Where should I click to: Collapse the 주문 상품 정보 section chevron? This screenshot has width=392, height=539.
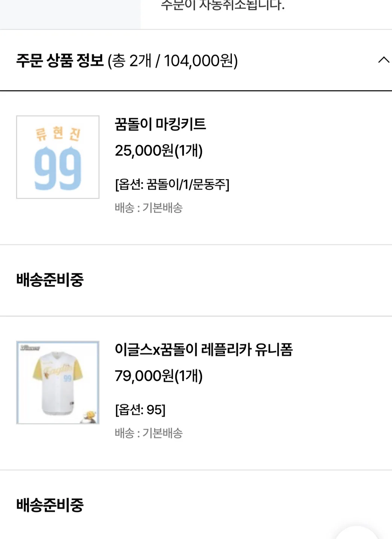pyautogui.click(x=384, y=60)
